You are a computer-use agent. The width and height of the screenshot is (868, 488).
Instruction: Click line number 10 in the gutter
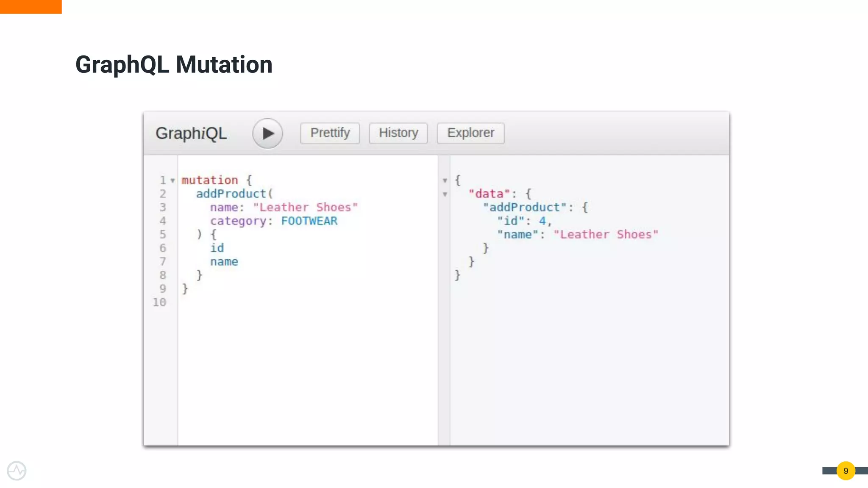tap(160, 302)
